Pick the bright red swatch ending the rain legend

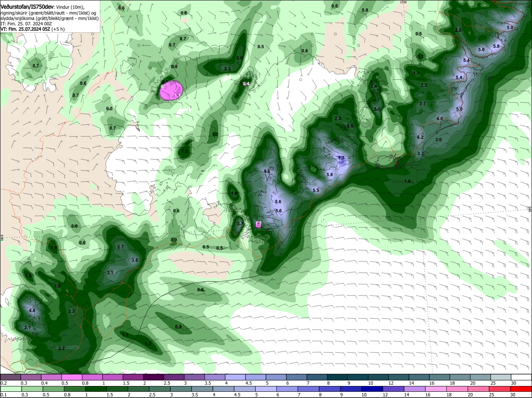tap(521, 389)
